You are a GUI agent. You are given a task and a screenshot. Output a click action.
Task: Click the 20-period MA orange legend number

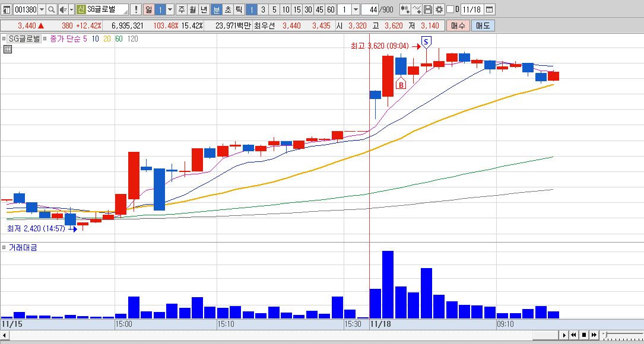(x=107, y=39)
